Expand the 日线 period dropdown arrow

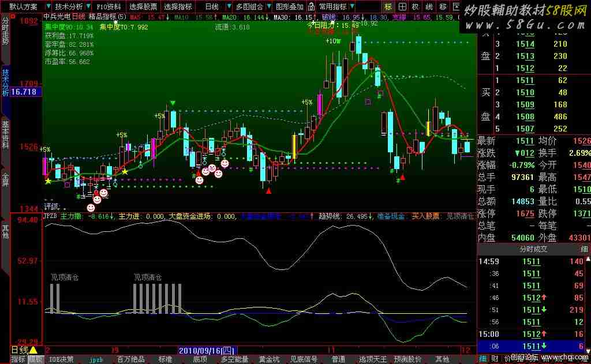click(229, 6)
